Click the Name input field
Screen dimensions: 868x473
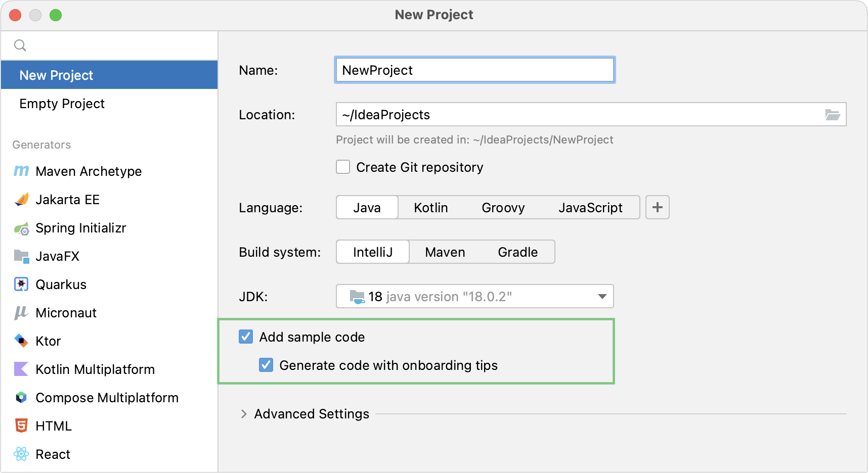click(475, 70)
